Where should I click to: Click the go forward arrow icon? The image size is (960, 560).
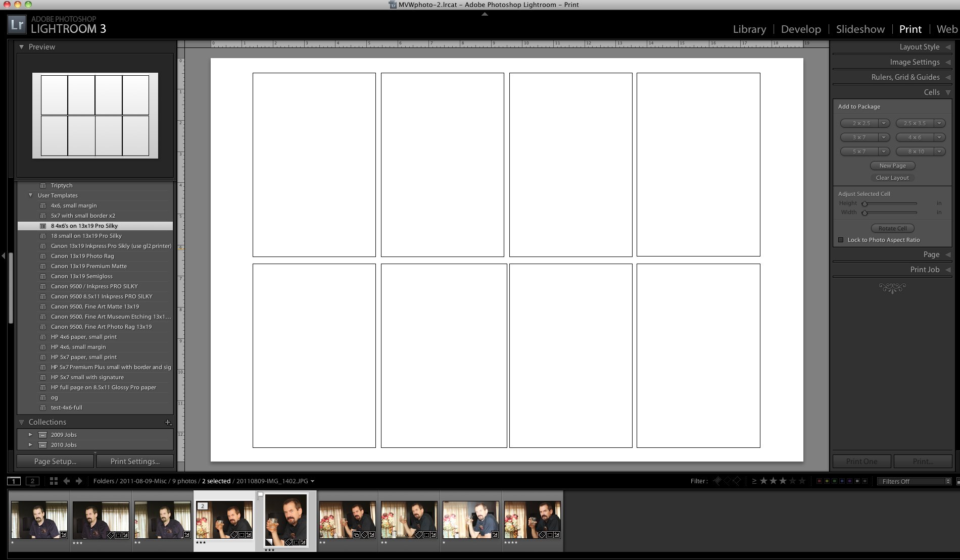click(x=79, y=481)
